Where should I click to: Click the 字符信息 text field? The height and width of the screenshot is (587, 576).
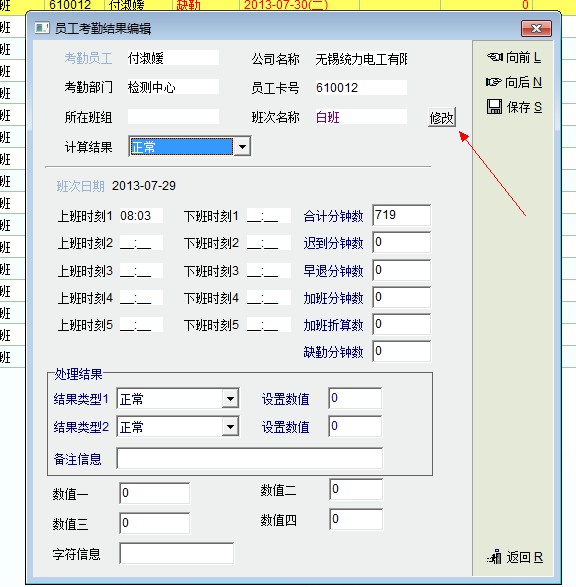click(x=177, y=553)
